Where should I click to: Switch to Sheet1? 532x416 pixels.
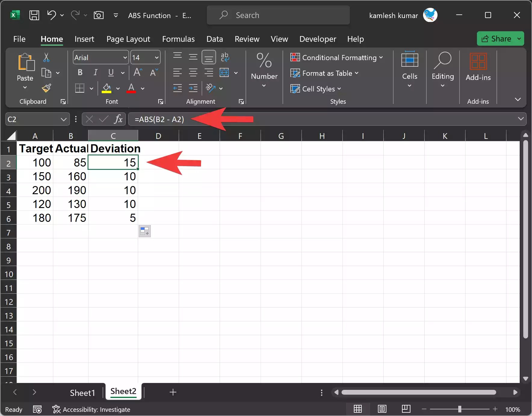pos(82,392)
